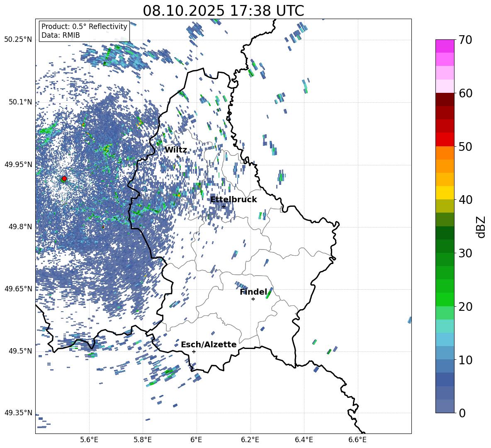Click the 6°E longitude label
The height and width of the screenshot is (448, 491).
196,440
